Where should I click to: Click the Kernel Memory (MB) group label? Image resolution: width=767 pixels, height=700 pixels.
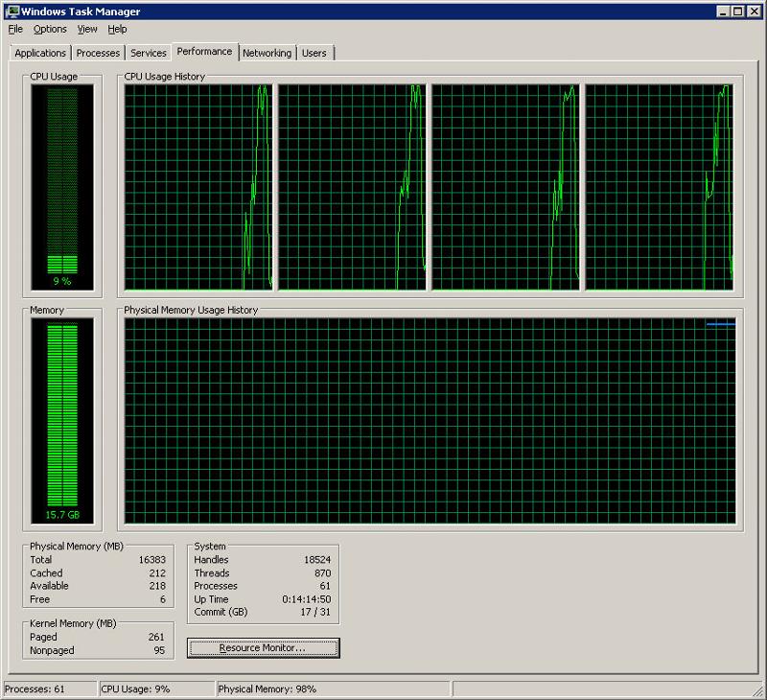pyautogui.click(x=73, y=623)
